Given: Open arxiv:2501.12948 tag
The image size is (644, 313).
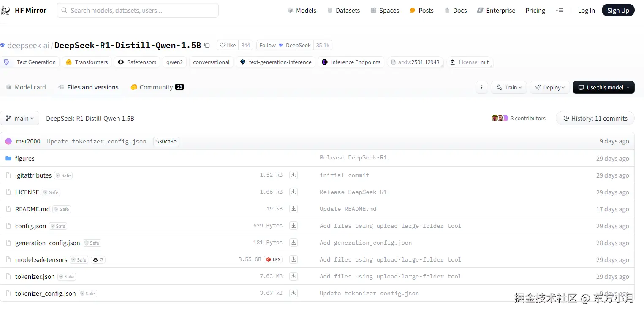Looking at the screenshot, I should click(x=415, y=62).
